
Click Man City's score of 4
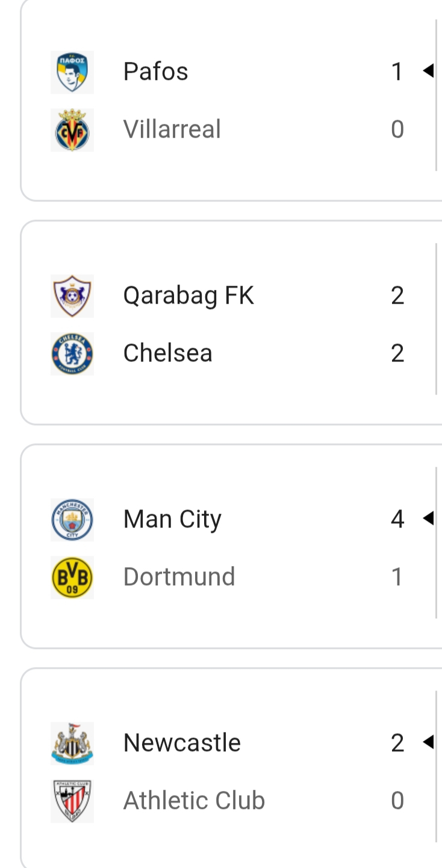coord(397,520)
